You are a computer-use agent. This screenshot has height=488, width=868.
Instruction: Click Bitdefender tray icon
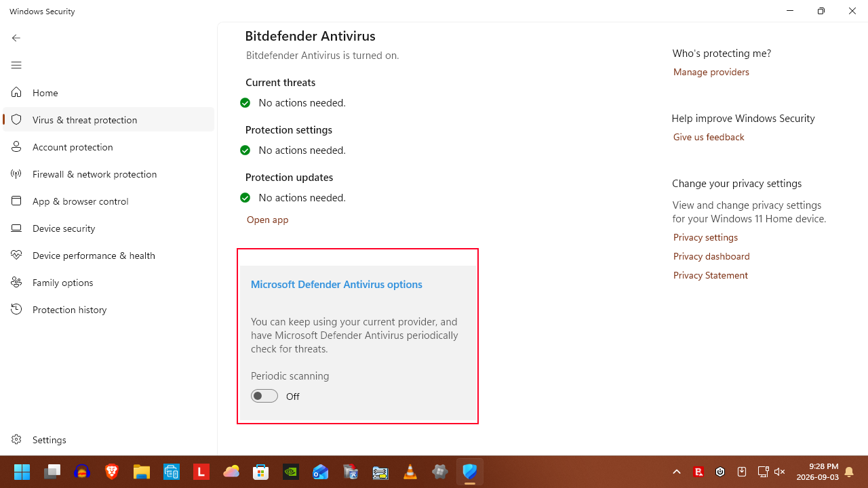click(x=698, y=472)
